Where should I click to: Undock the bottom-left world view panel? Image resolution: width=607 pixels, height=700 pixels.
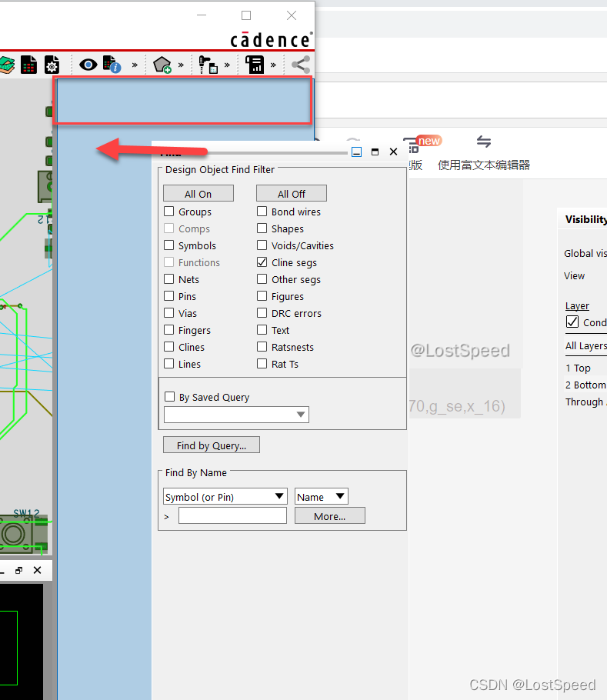(18, 570)
